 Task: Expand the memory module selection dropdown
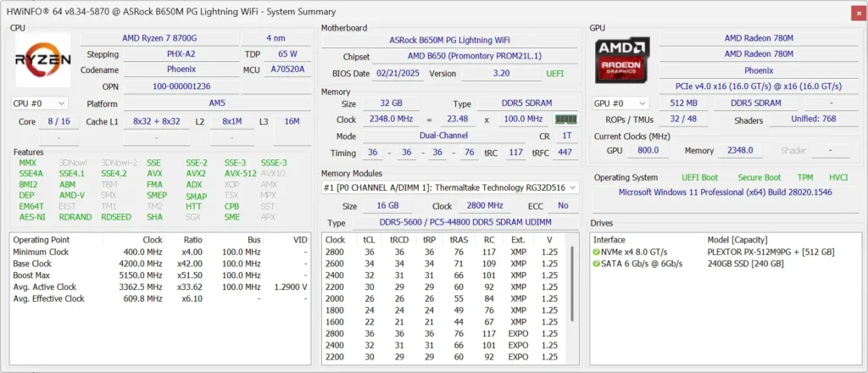[450, 187]
